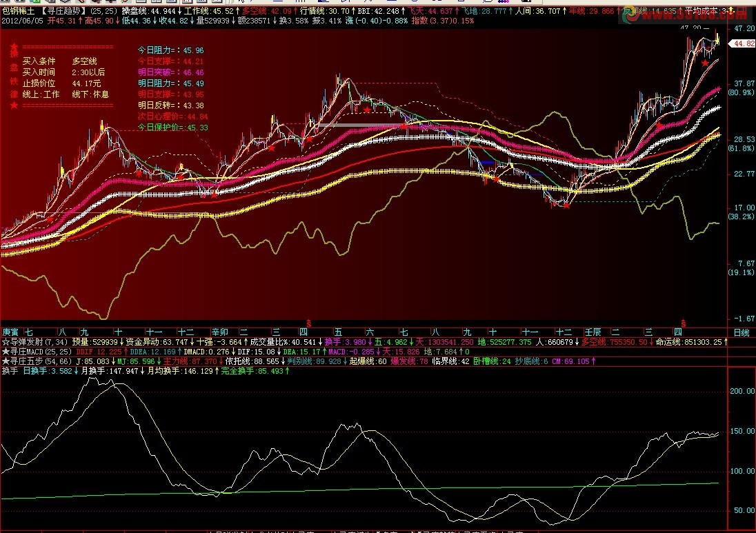
Task: Click the red star marker near latest price peak
Action: (705, 63)
